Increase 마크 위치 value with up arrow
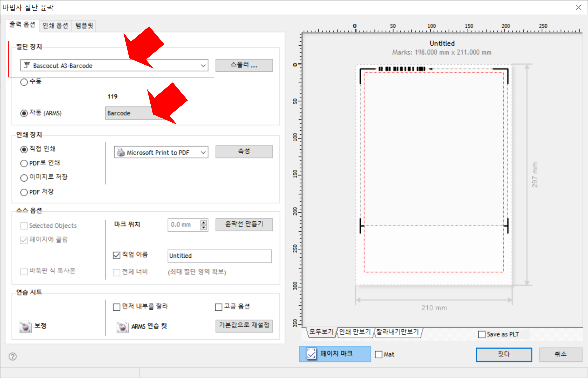 [204, 222]
